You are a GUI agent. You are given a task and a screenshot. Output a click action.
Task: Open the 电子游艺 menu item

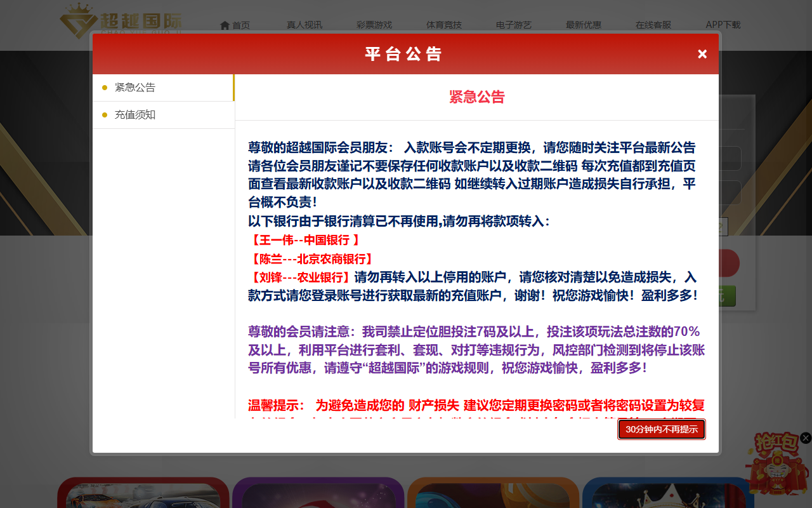(514, 25)
